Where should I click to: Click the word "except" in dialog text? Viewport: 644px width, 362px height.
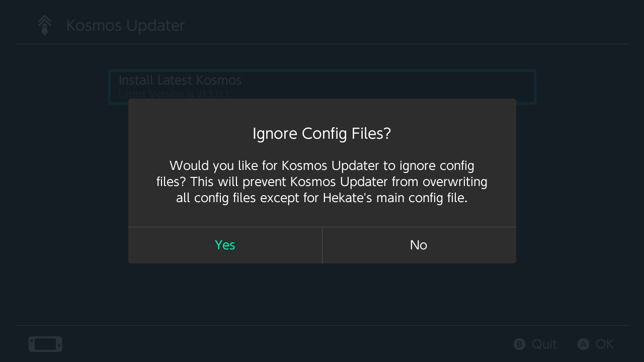coord(280,198)
